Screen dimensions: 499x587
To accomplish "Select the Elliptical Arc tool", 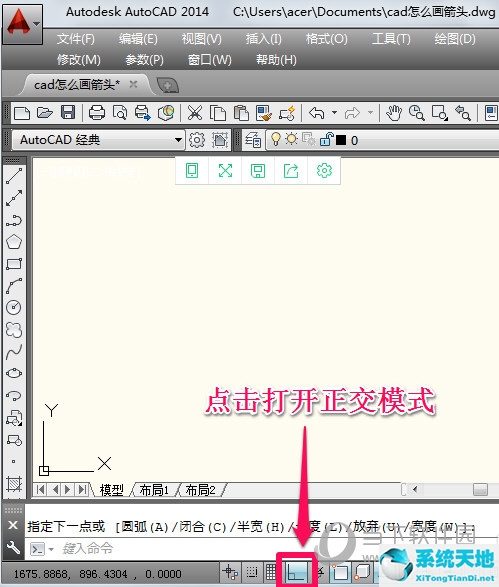I will (x=14, y=395).
